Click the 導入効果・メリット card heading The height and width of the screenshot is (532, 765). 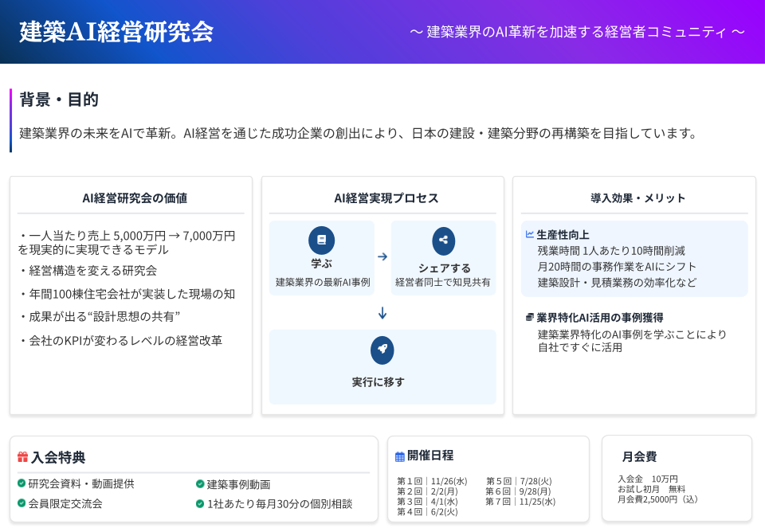pyautogui.click(x=637, y=198)
